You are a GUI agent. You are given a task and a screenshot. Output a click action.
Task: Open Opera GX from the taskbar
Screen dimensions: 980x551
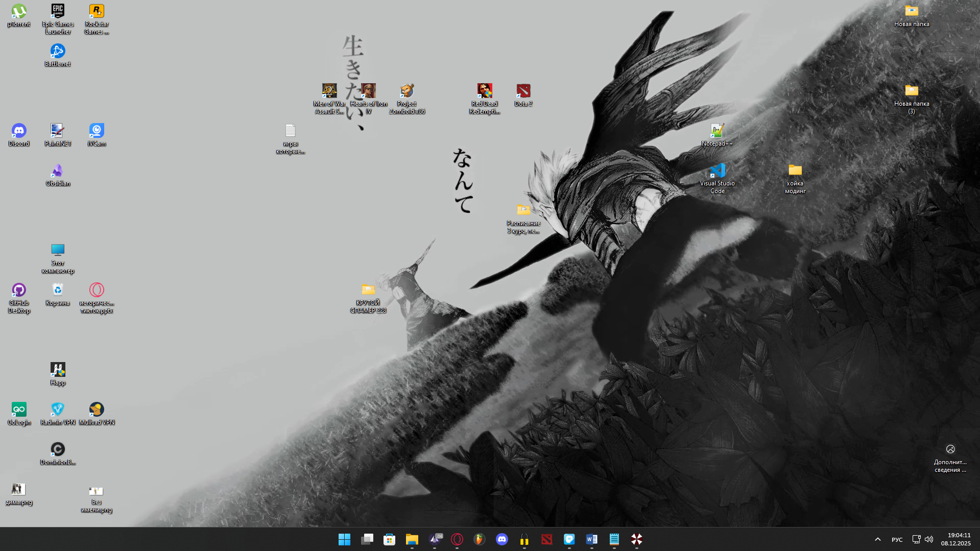click(x=457, y=539)
